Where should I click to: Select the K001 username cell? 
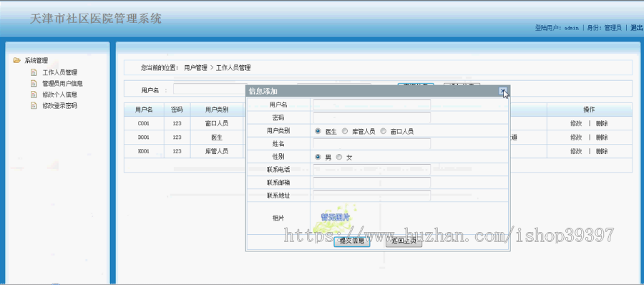[x=144, y=151]
